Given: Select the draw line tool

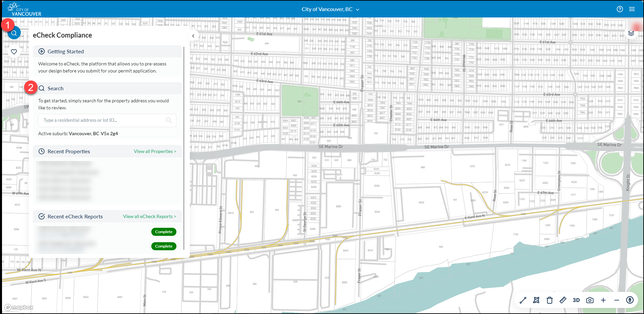Looking at the screenshot, I should pos(523,300).
